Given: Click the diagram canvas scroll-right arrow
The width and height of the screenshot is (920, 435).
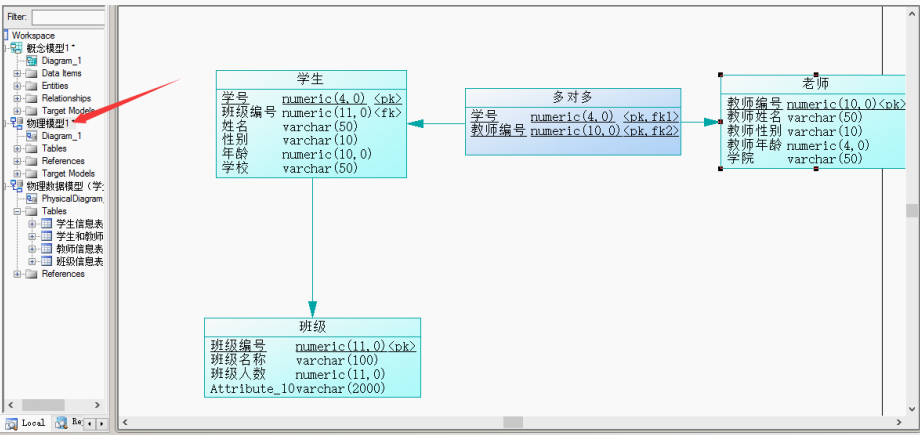Looking at the screenshot, I should pos(899,422).
